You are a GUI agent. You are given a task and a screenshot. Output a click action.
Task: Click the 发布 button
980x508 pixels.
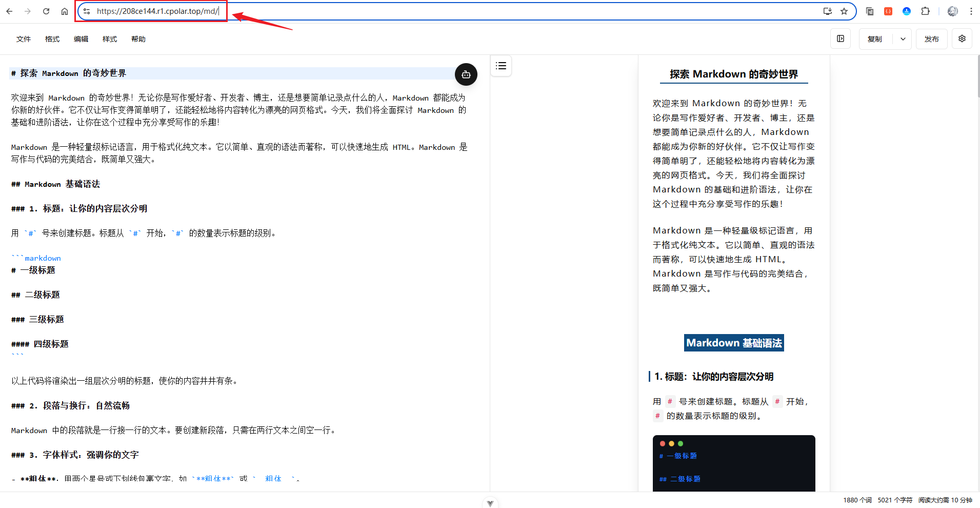tap(932, 38)
